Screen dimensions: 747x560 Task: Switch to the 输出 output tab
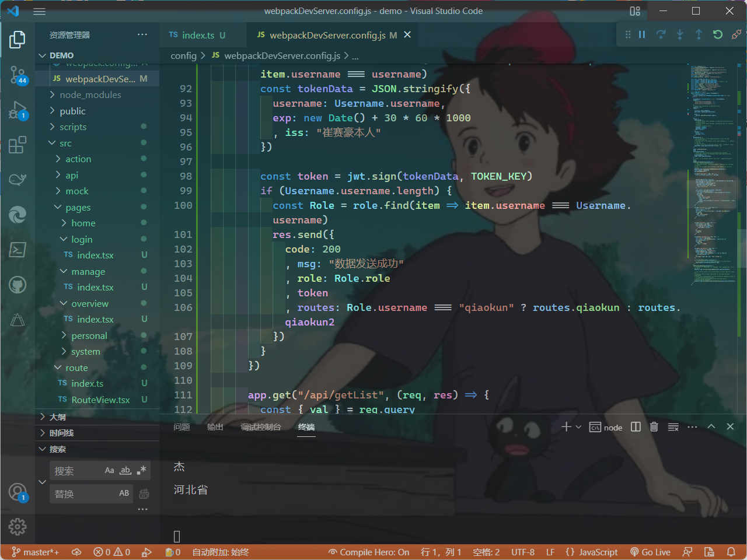tap(215, 427)
